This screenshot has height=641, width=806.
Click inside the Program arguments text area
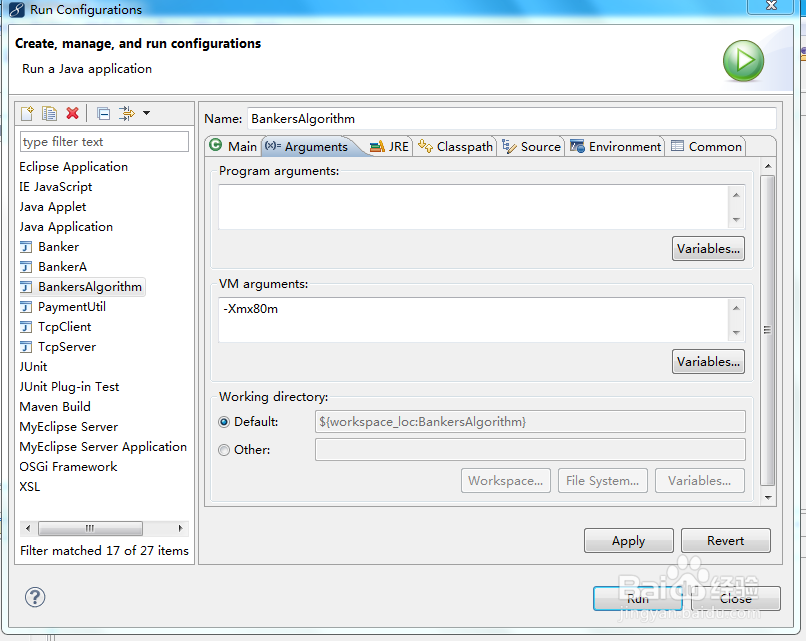tap(473, 207)
